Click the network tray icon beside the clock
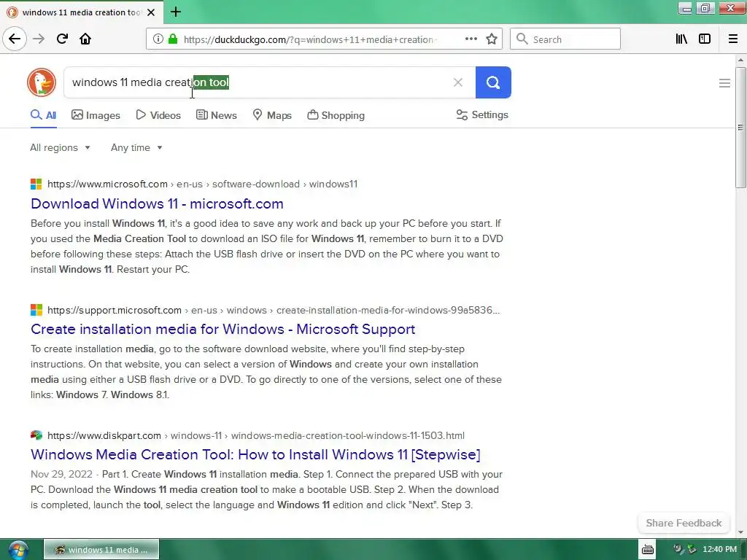 [x=692, y=549]
